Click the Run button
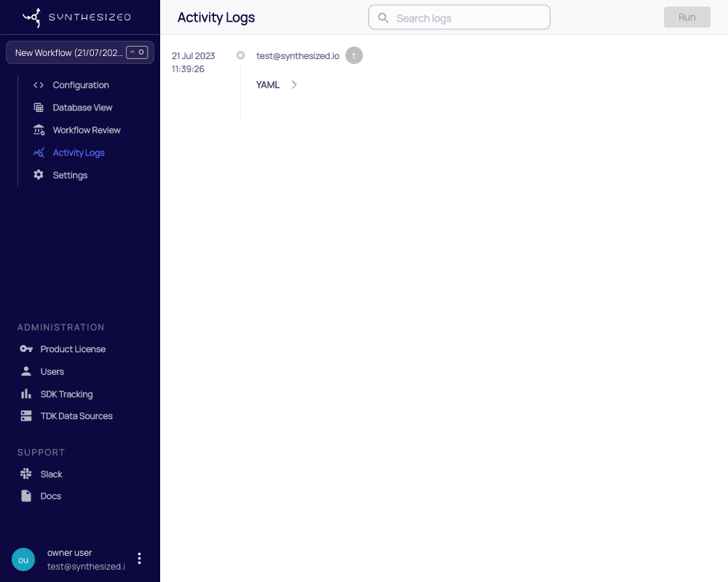728x582 pixels. click(687, 17)
